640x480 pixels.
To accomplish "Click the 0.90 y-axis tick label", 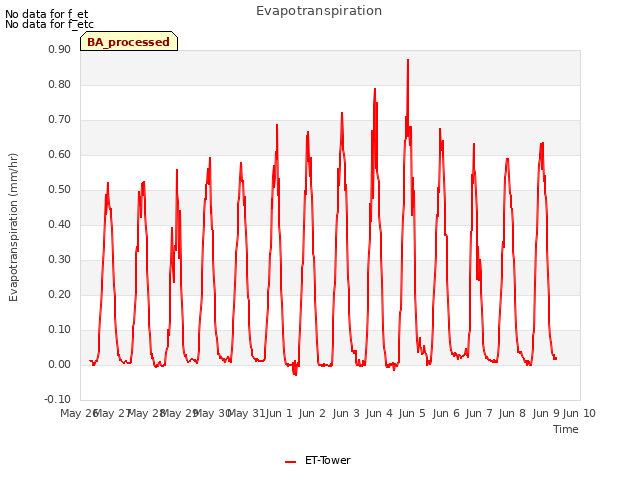I will point(60,49).
